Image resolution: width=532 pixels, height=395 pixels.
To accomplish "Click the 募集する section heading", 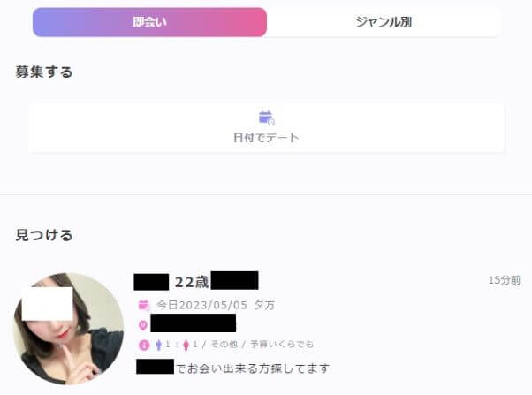I will click(44, 72).
